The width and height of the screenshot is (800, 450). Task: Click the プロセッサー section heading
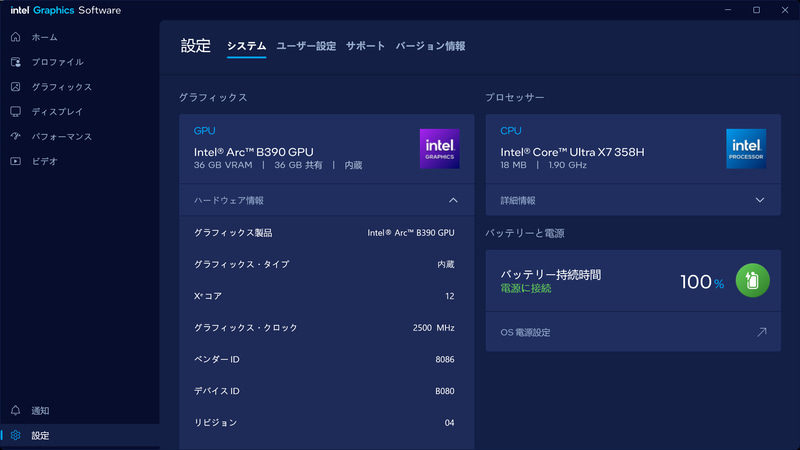click(x=515, y=97)
